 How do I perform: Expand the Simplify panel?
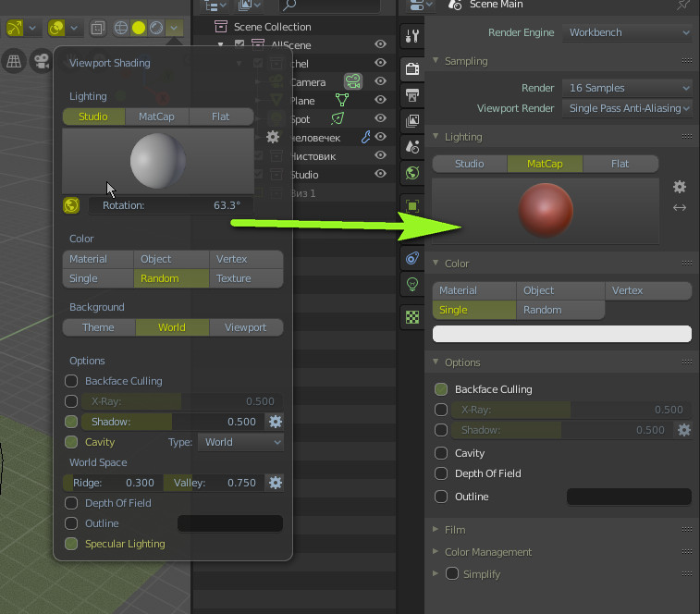click(436, 574)
